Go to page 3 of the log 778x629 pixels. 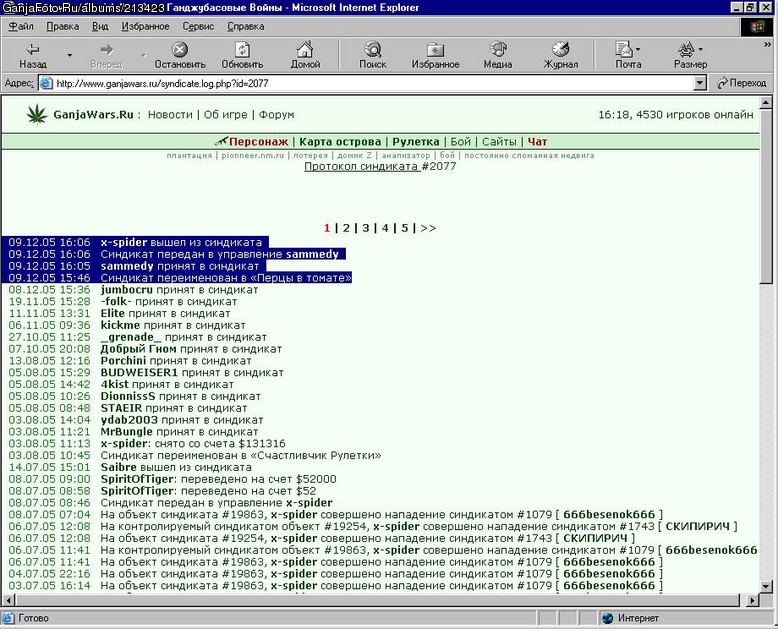click(366, 228)
